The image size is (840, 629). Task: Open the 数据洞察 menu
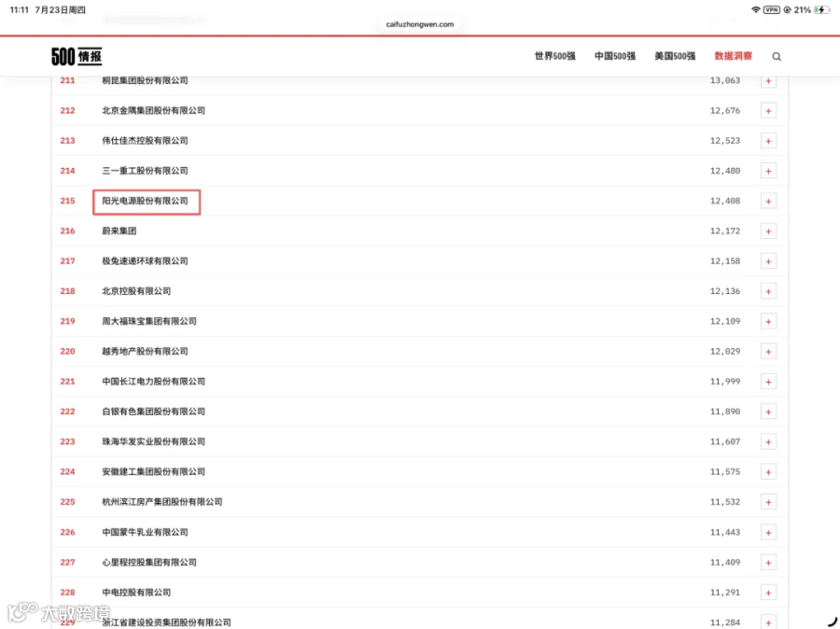click(734, 56)
